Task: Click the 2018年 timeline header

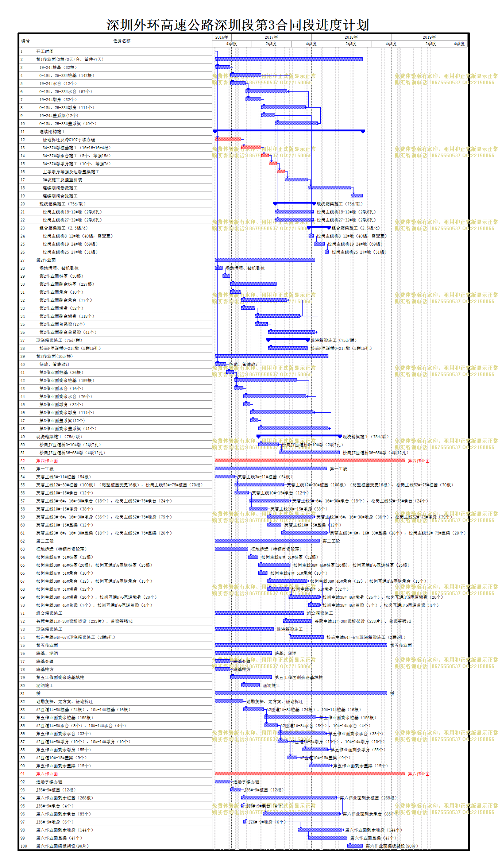Action: coord(351,37)
